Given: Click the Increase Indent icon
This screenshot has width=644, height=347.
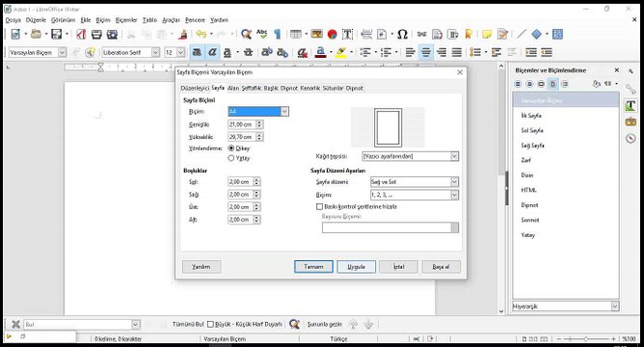Looking at the screenshot, I should [x=530, y=53].
